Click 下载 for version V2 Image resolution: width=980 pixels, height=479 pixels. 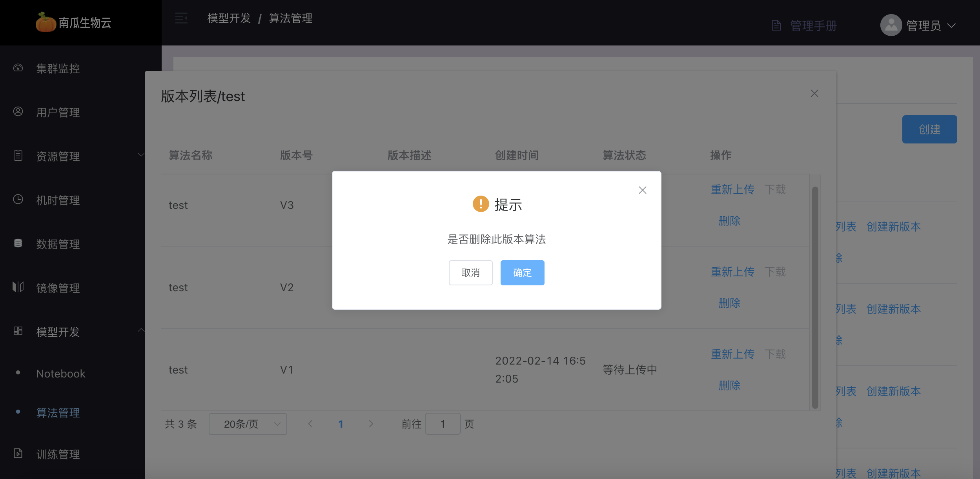coord(775,272)
